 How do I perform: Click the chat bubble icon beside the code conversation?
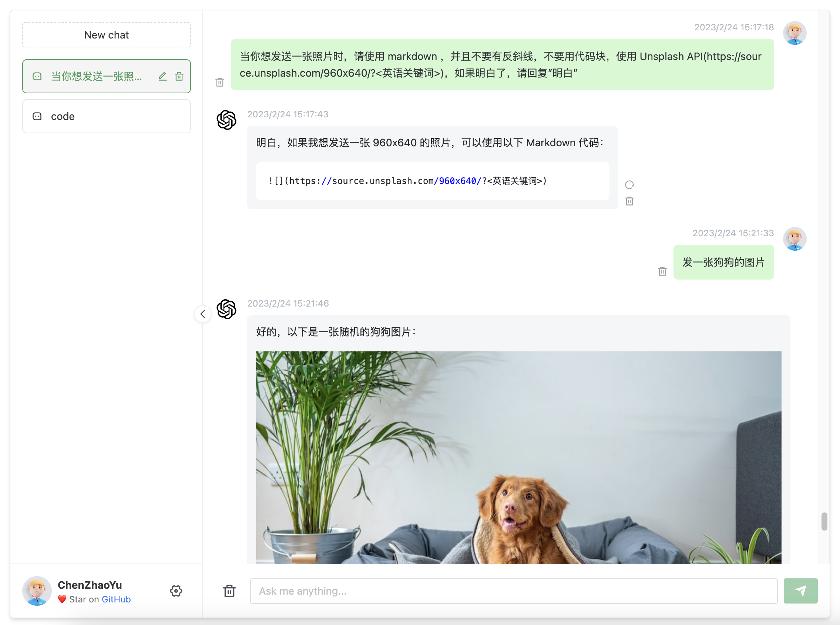coord(37,116)
